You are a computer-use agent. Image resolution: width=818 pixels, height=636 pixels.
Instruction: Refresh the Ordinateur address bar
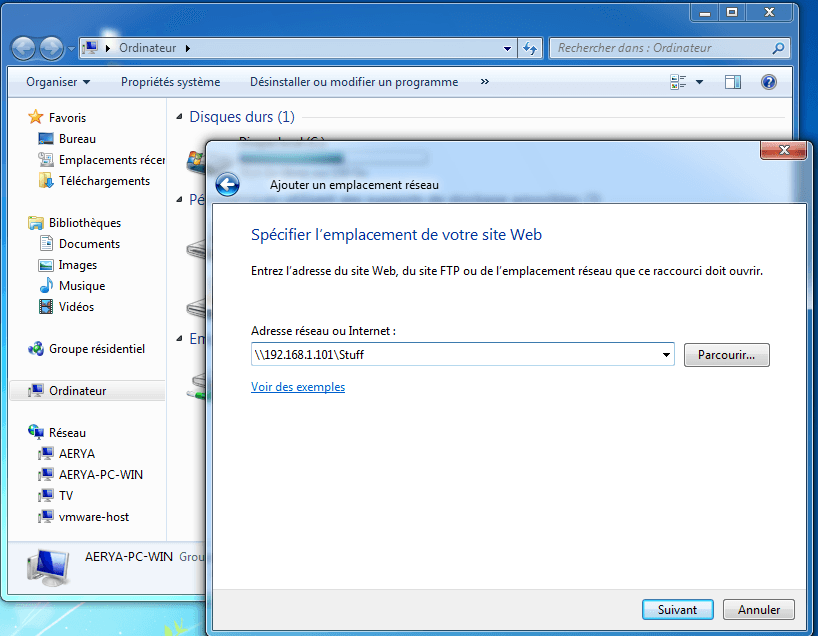pyautogui.click(x=530, y=49)
